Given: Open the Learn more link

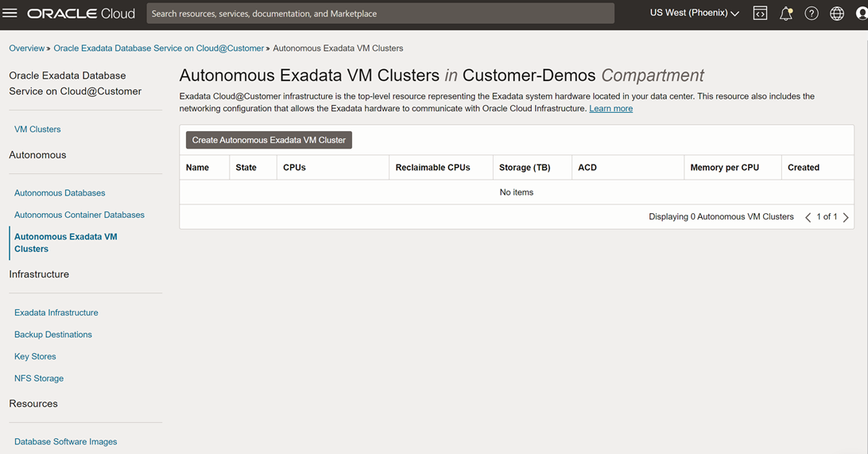Looking at the screenshot, I should (610, 108).
